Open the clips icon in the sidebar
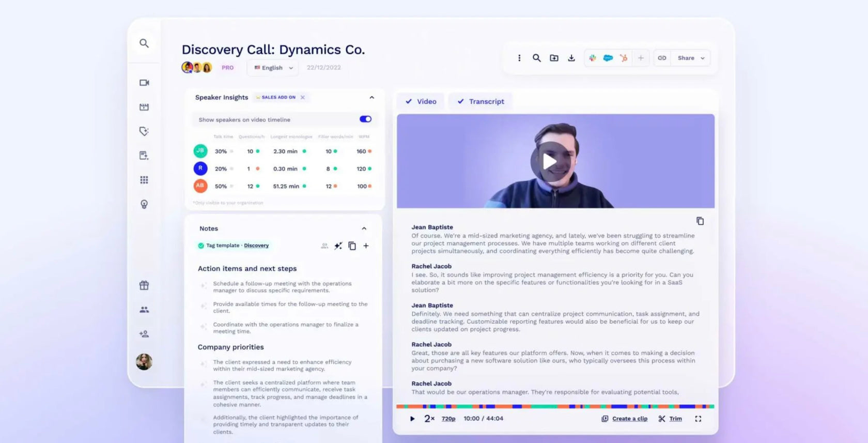 [144, 107]
